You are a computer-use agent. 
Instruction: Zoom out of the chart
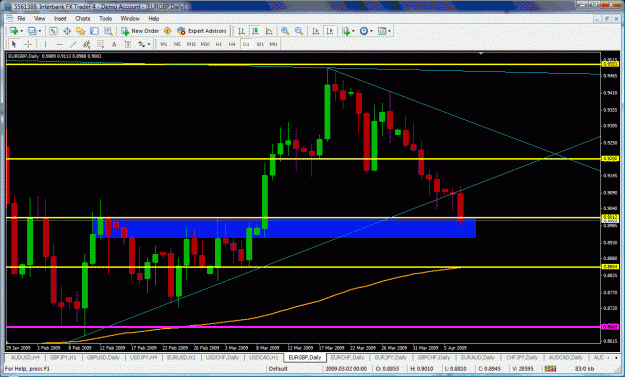(299, 31)
